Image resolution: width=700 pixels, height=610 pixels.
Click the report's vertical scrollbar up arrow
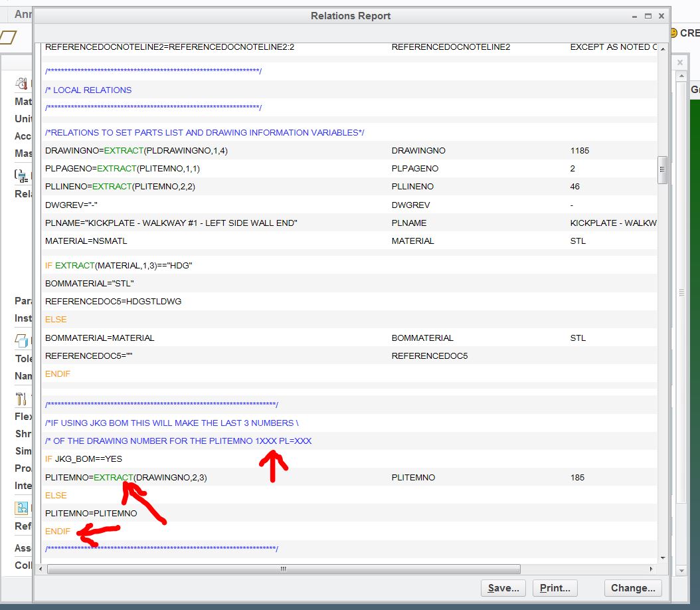pyautogui.click(x=663, y=49)
